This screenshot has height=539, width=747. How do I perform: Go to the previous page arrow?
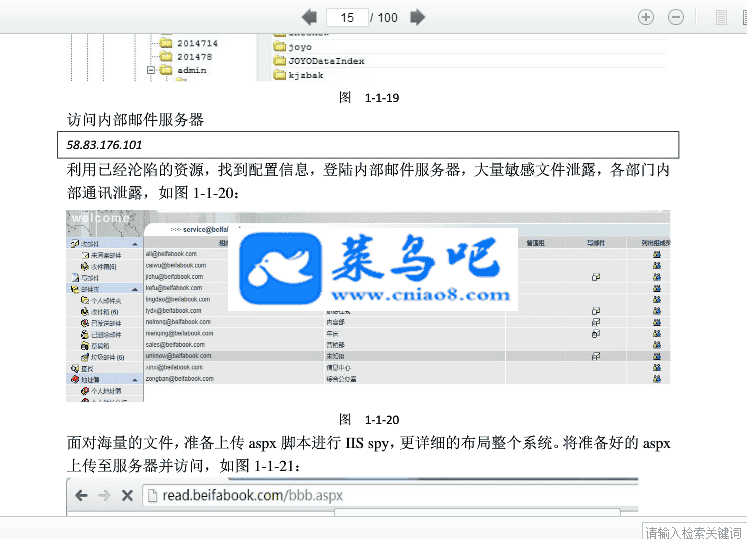(310, 18)
